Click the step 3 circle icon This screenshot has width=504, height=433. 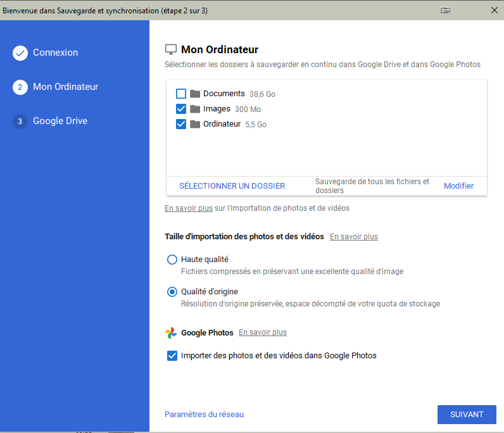pos(20,121)
